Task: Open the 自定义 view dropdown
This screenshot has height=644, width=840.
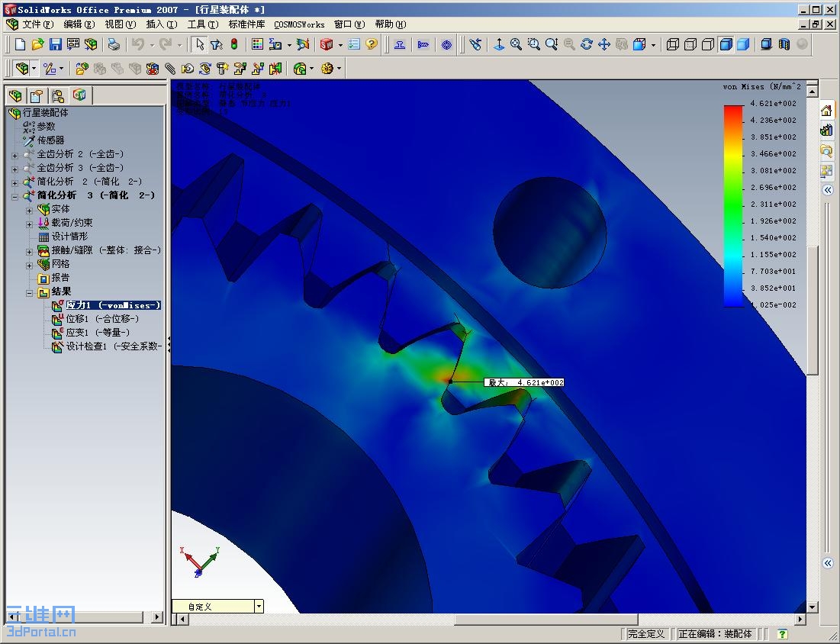Action: coord(258,606)
